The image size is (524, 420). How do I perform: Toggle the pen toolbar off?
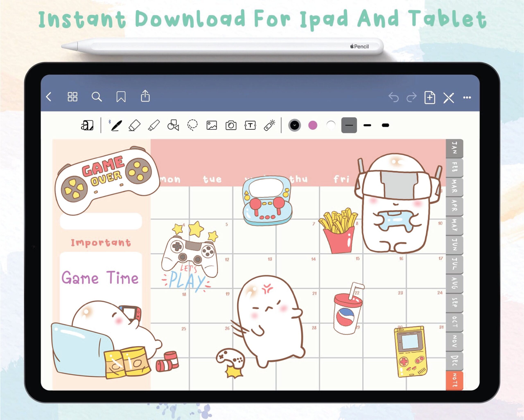click(x=448, y=98)
